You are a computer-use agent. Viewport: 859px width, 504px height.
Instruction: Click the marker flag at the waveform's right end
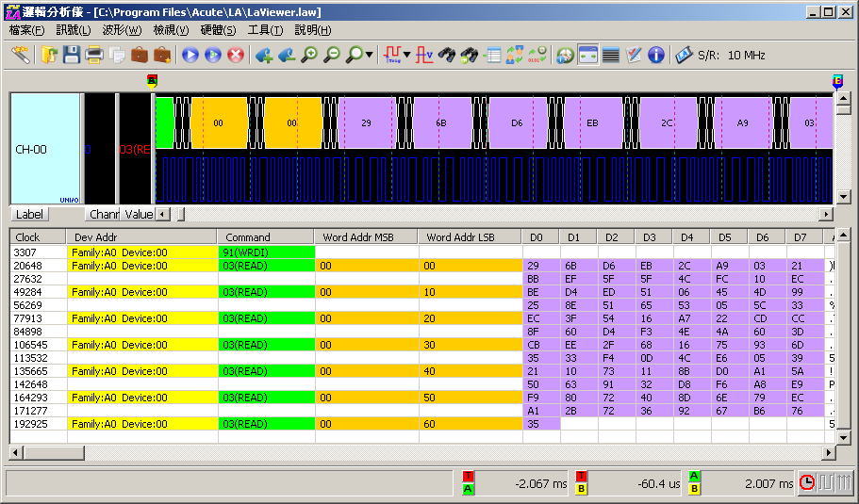(x=837, y=82)
